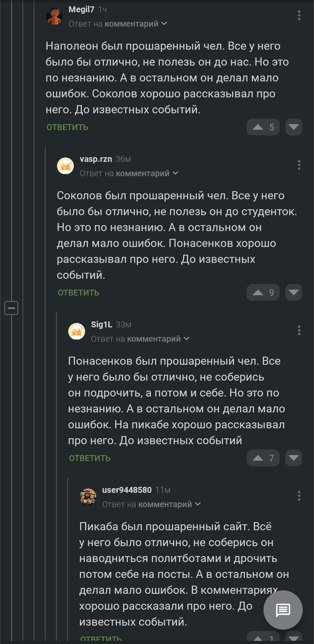The height and width of the screenshot is (644, 314).
Task: Reply to Sig1L's comment
Action: coord(90,458)
